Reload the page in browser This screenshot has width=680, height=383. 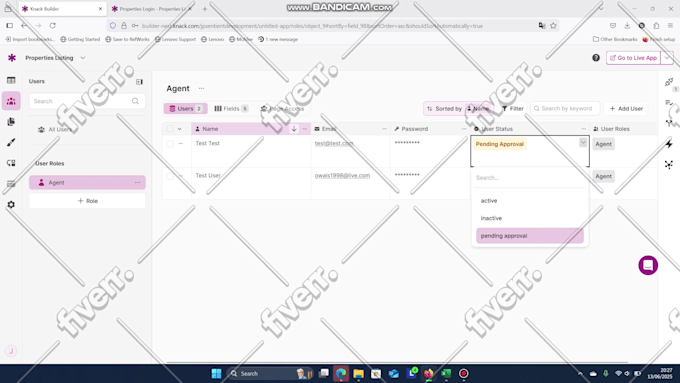(52, 26)
